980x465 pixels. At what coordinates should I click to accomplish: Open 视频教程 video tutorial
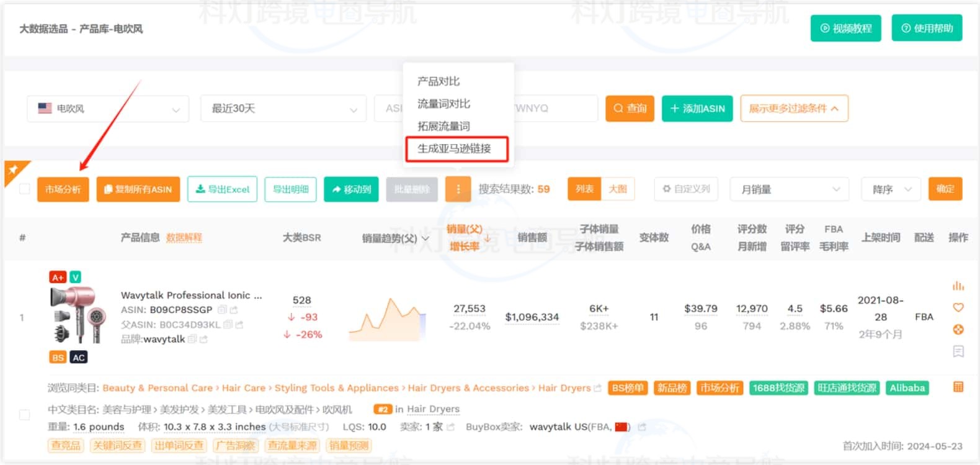(846, 28)
